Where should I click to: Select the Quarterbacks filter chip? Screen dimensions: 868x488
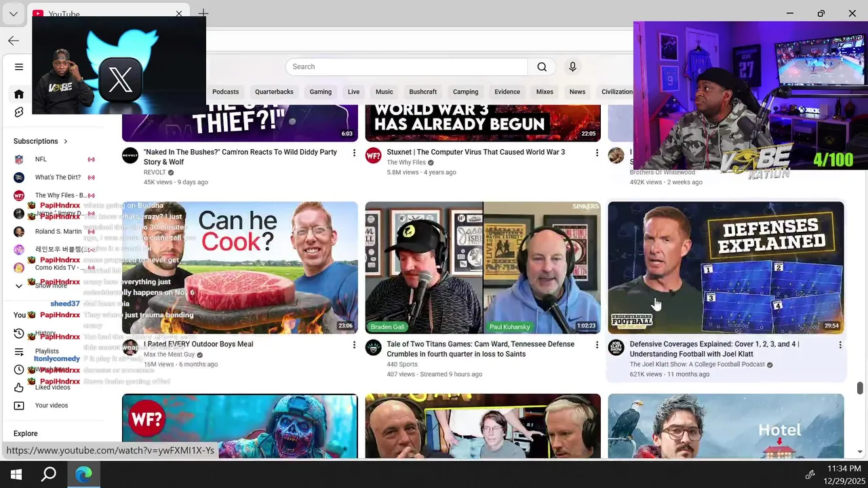click(x=274, y=92)
